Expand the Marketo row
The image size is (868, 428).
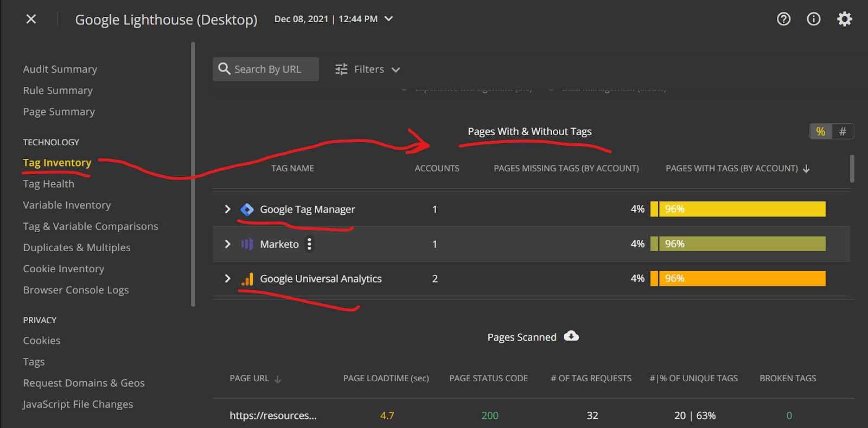[x=227, y=244]
